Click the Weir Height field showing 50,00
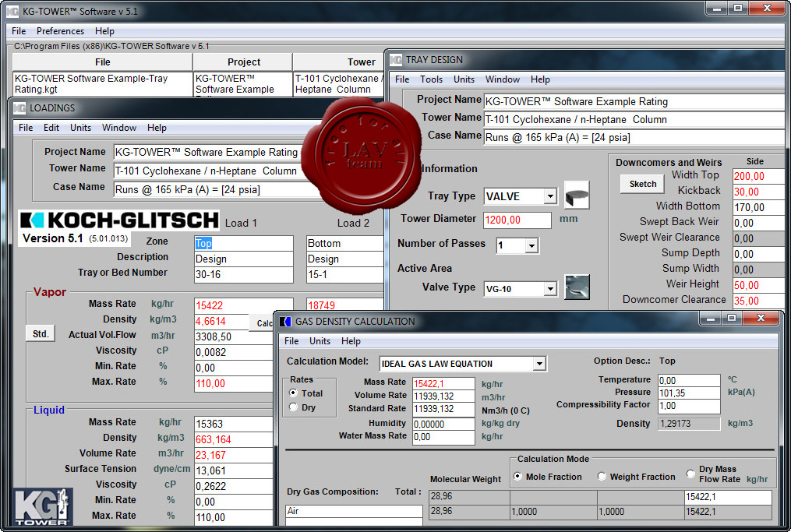The image size is (791, 532). [761, 285]
